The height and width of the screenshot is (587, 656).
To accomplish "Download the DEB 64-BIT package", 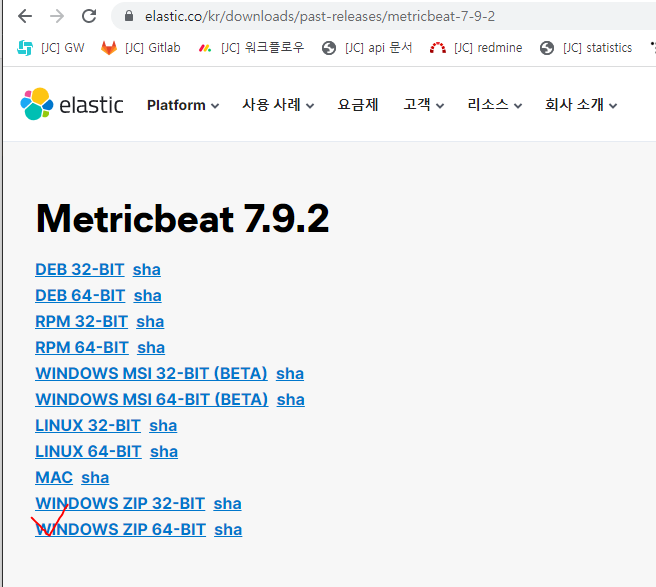I will pyautogui.click(x=80, y=295).
